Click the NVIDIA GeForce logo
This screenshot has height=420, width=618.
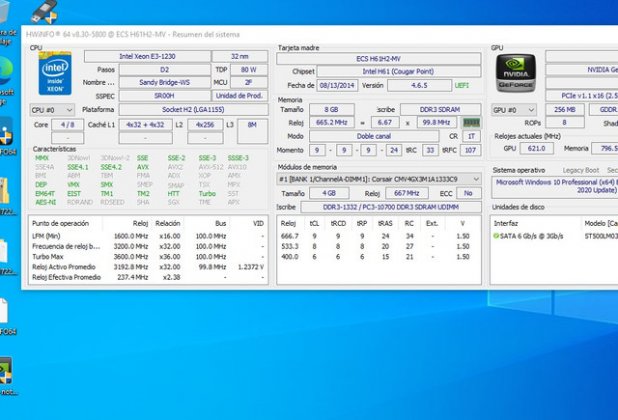point(515,73)
